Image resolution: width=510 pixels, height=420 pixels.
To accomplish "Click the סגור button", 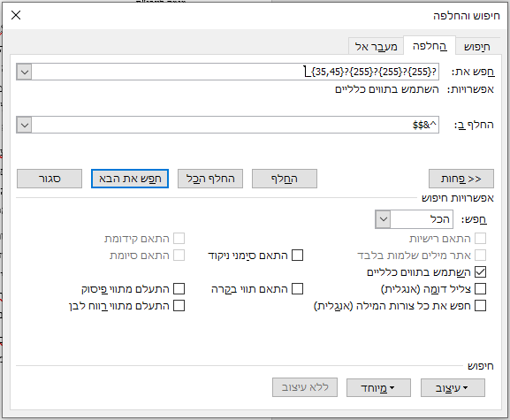I will [x=49, y=179].
